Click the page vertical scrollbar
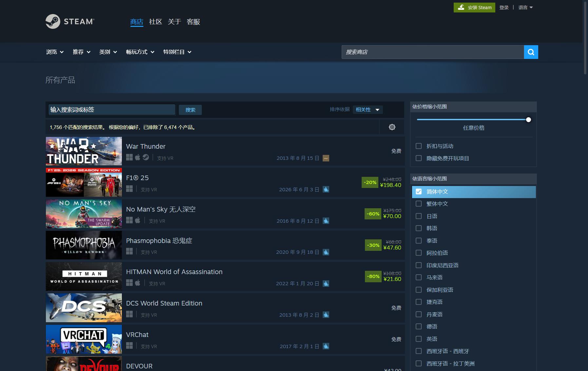 pyautogui.click(x=585, y=38)
